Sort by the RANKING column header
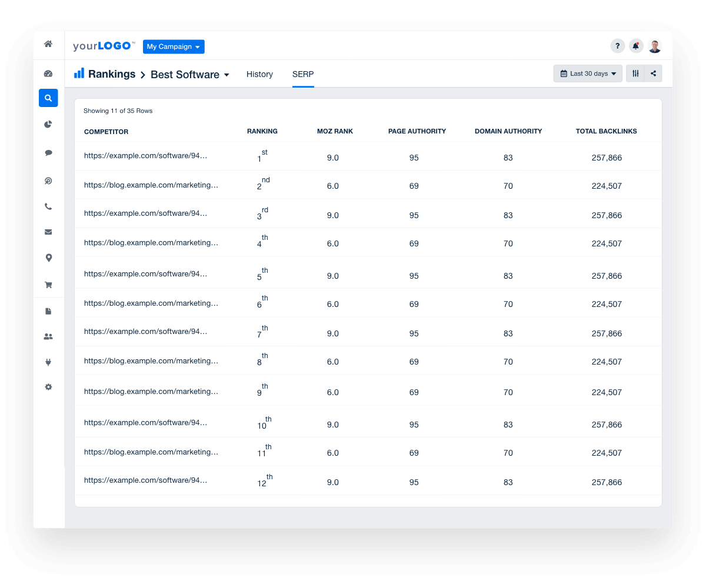This screenshot has width=706, height=588. pos(262,132)
